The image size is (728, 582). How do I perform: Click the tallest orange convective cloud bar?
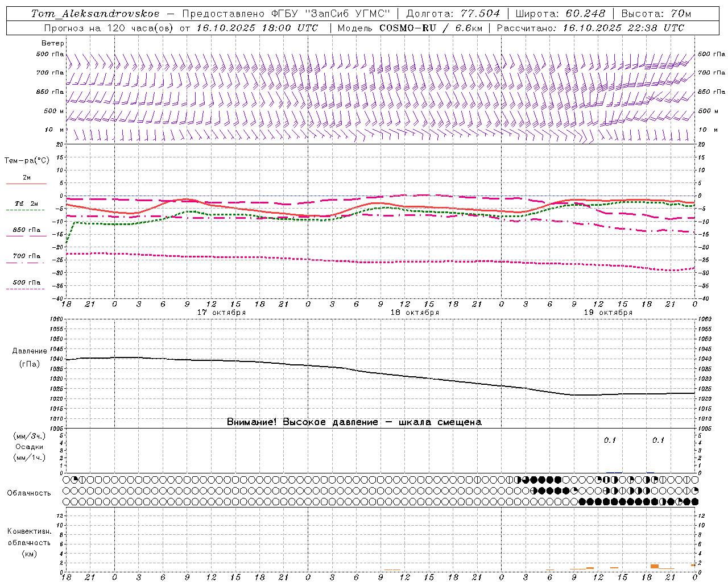(655, 566)
